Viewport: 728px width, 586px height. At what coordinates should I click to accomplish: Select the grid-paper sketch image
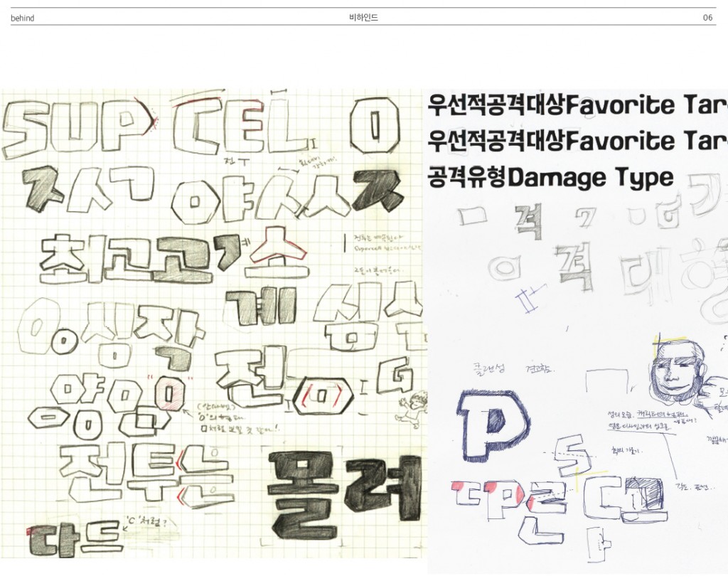pyautogui.click(x=213, y=324)
